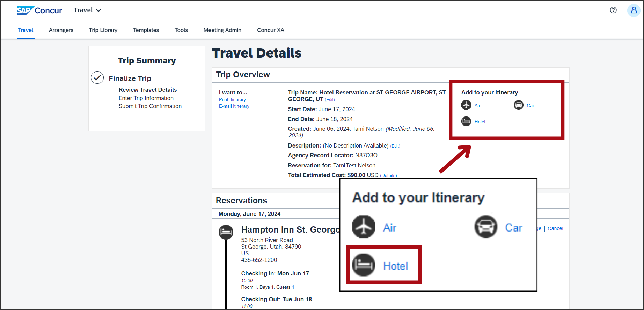Image resolution: width=644 pixels, height=310 pixels.
Task: Add Hotel to the itinerary via Hotel link
Action: (x=480, y=122)
